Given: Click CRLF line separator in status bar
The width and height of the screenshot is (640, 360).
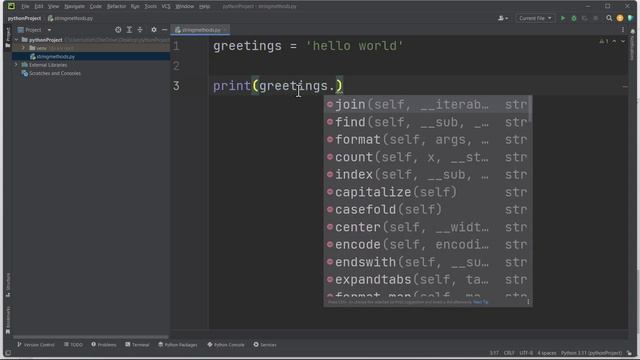Looking at the screenshot, I should pos(509,353).
